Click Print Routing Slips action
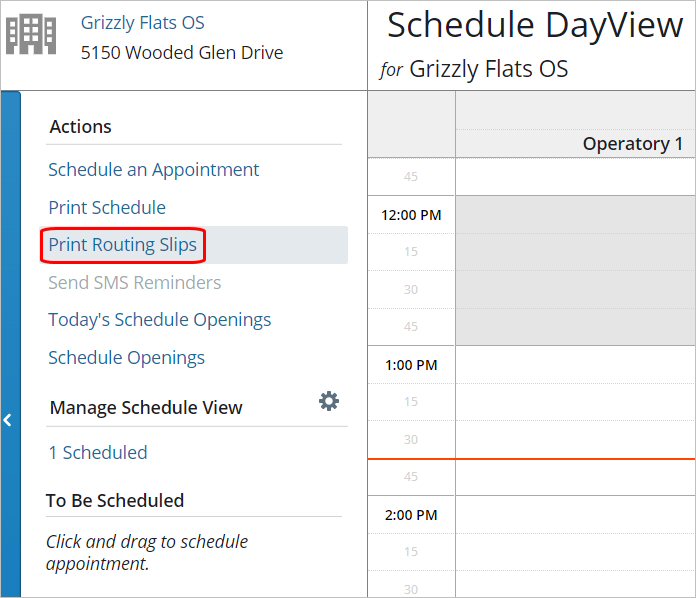This screenshot has width=696, height=598. point(123,245)
